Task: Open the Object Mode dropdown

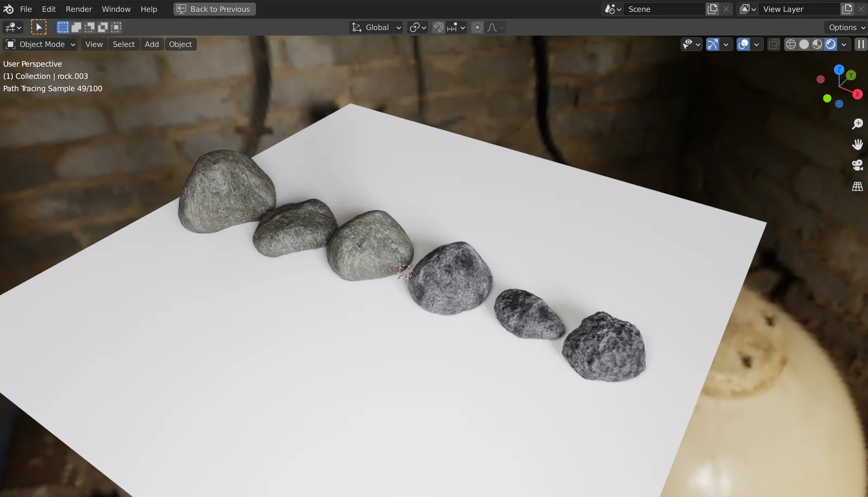Action: pos(40,44)
